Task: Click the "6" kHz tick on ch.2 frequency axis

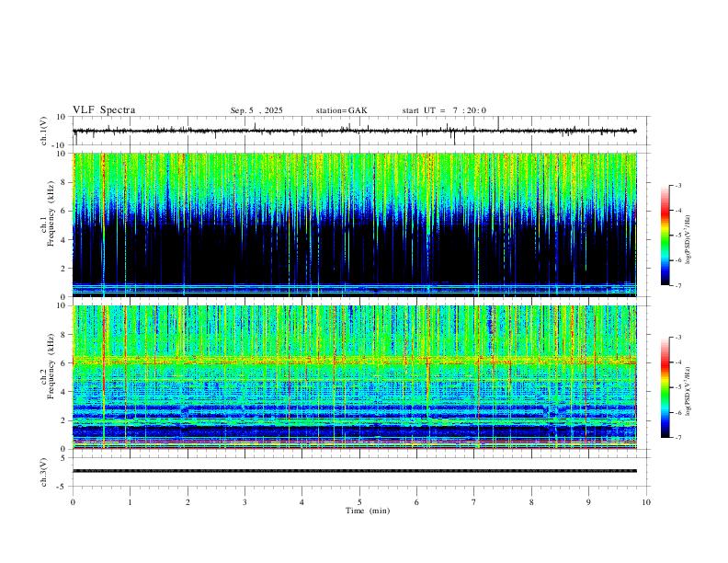Action: [63, 363]
